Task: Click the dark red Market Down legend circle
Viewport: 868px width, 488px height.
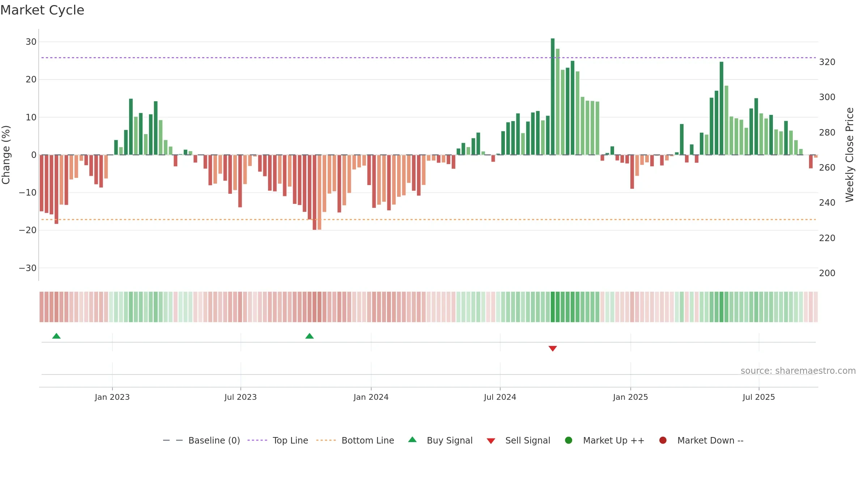Action: coord(663,440)
